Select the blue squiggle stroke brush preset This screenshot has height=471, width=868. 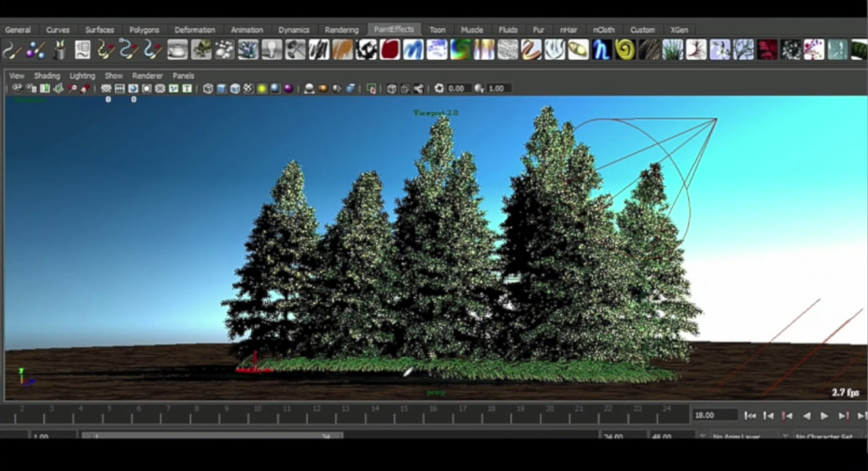pos(413,50)
